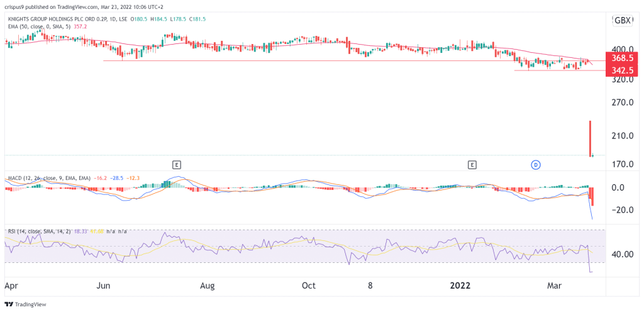Click the red 342.5 price label
Screen dimensions: 644x312
(621, 69)
